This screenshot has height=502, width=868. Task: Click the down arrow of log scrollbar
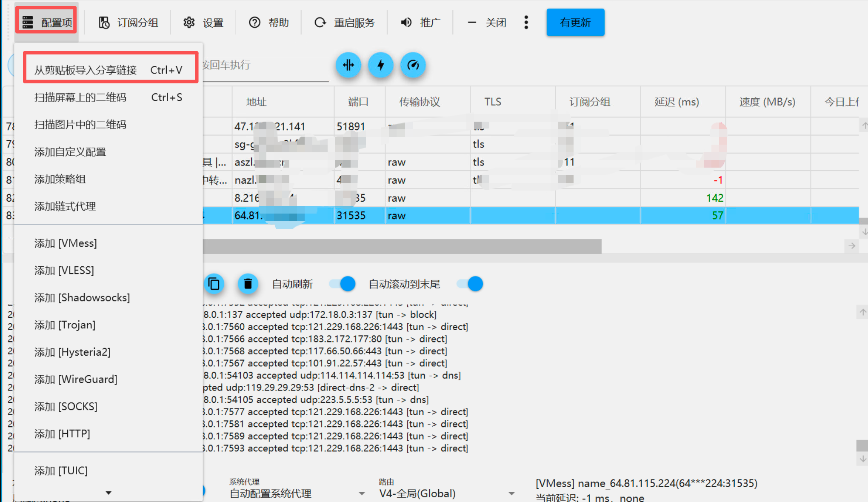point(862,459)
